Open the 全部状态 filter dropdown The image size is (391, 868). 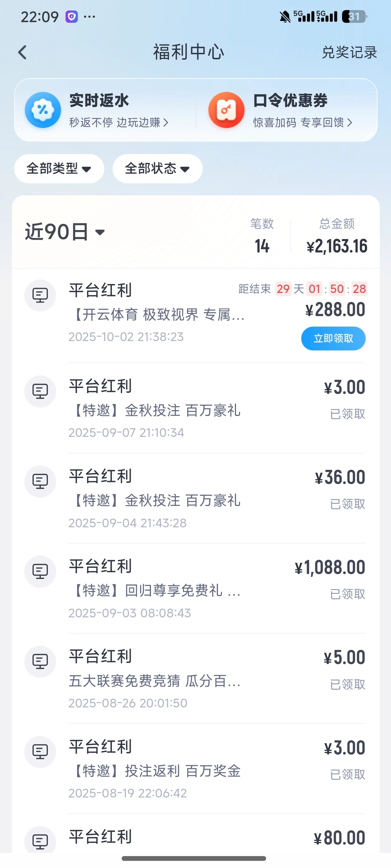click(157, 169)
